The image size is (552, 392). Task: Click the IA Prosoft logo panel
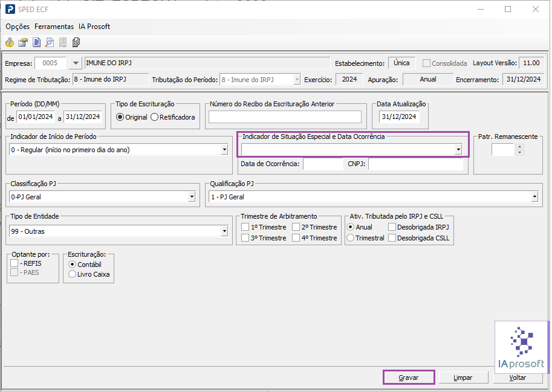tap(521, 345)
